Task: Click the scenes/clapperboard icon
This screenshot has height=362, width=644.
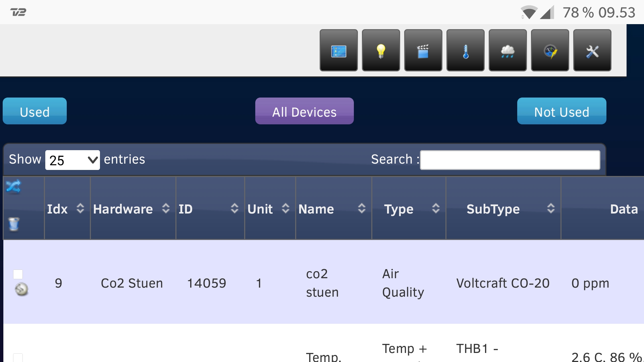Action: point(424,50)
